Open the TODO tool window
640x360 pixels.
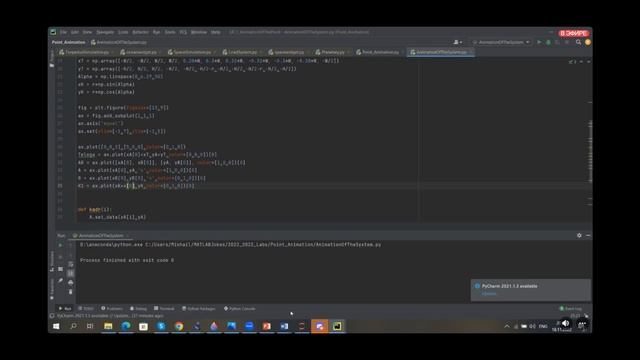[86, 309]
